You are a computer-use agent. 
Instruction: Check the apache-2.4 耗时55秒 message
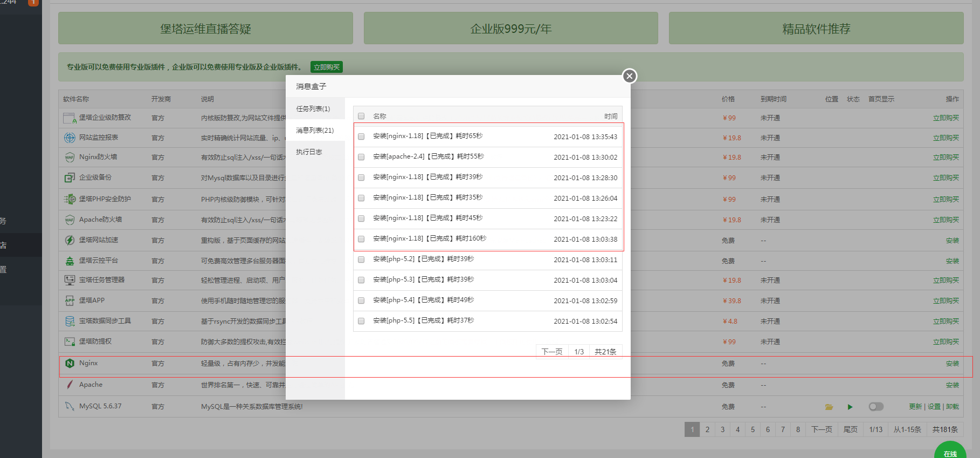[361, 157]
